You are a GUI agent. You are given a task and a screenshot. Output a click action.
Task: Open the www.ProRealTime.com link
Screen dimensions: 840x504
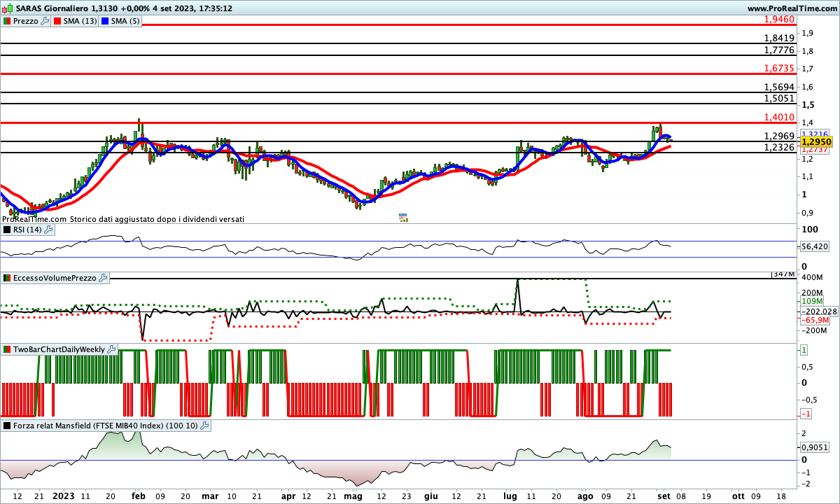point(792,8)
